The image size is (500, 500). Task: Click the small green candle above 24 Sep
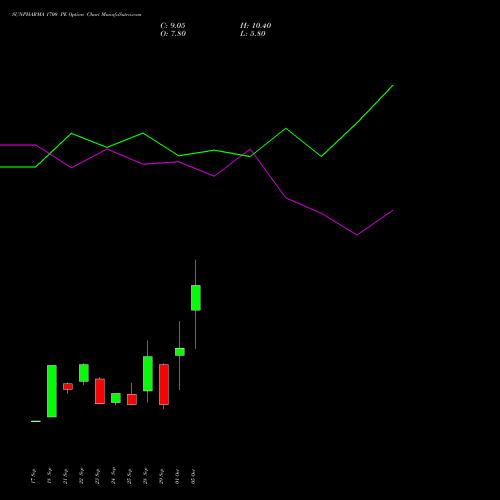[116, 398]
